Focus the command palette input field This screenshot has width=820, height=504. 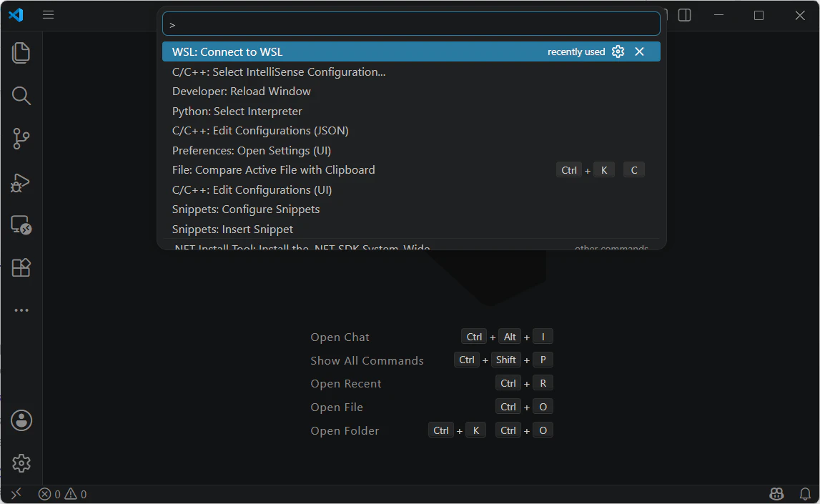coord(411,24)
